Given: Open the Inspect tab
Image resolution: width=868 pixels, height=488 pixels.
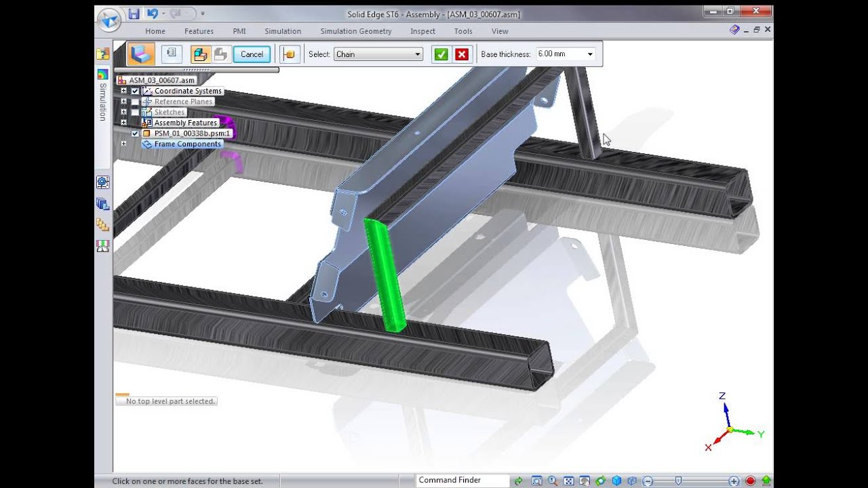Looking at the screenshot, I should tap(423, 31).
